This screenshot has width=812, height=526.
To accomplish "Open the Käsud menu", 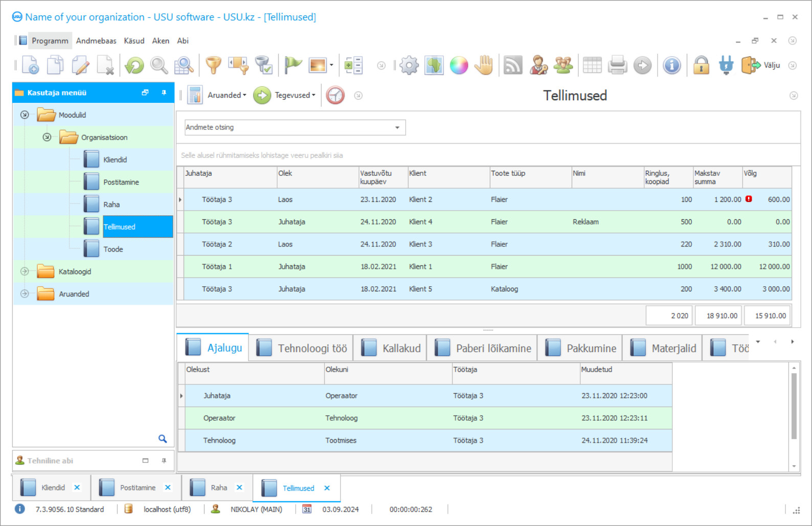I will pos(134,41).
